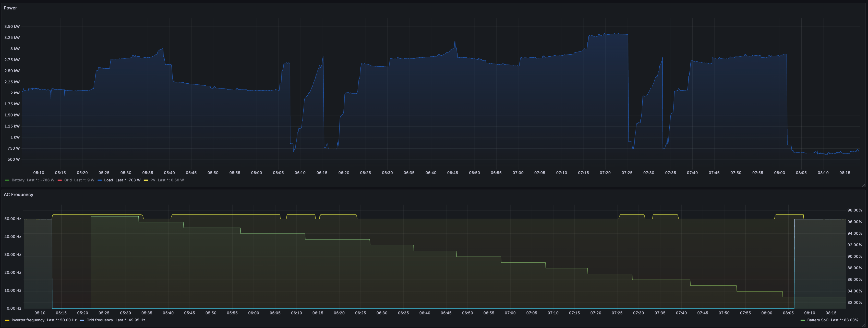868x328 pixels.
Task: Toggle Grid frequency series visibility
Action: 100,320
